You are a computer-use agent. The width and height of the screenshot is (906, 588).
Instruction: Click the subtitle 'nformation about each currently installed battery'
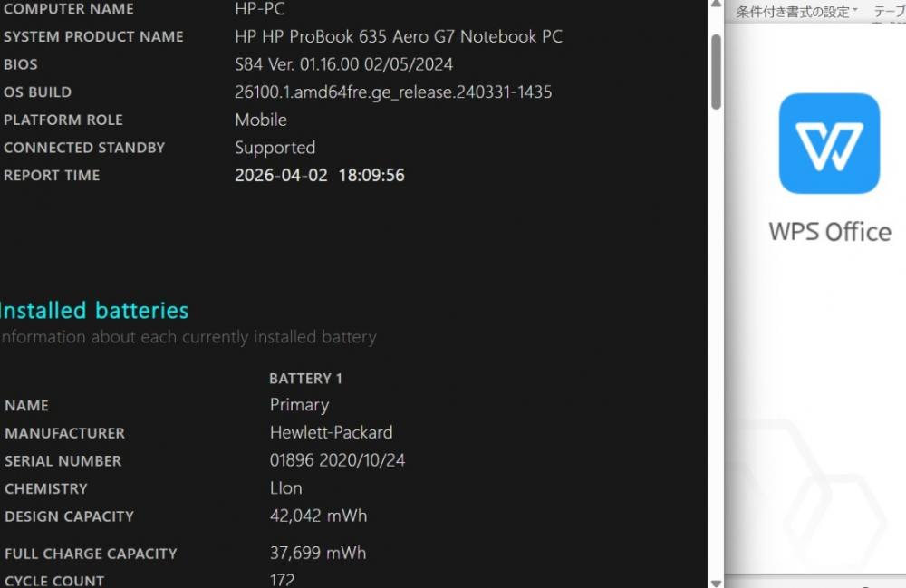click(x=188, y=337)
